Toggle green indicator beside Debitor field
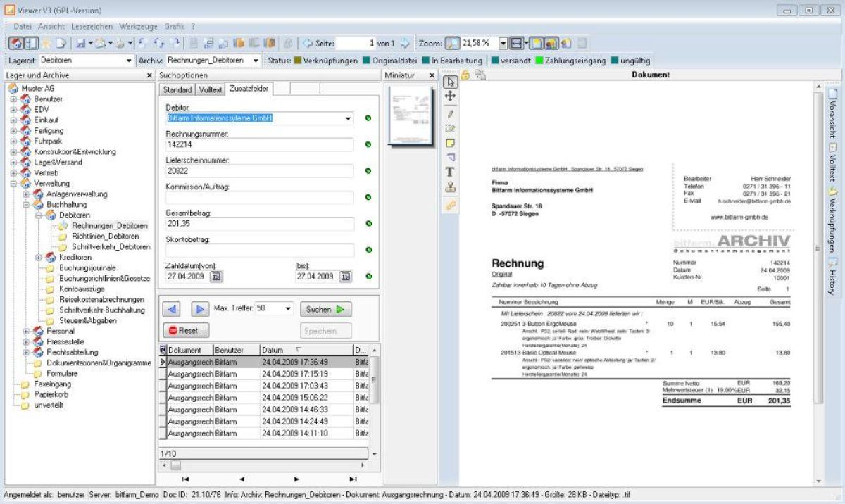The height and width of the screenshot is (504, 845). pyautogui.click(x=368, y=118)
